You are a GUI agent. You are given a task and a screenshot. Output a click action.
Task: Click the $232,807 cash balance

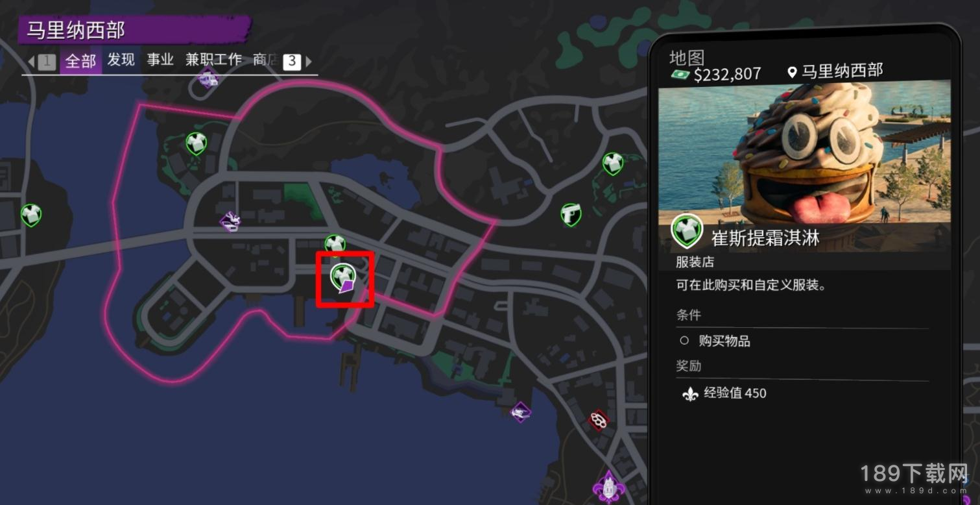tap(727, 74)
